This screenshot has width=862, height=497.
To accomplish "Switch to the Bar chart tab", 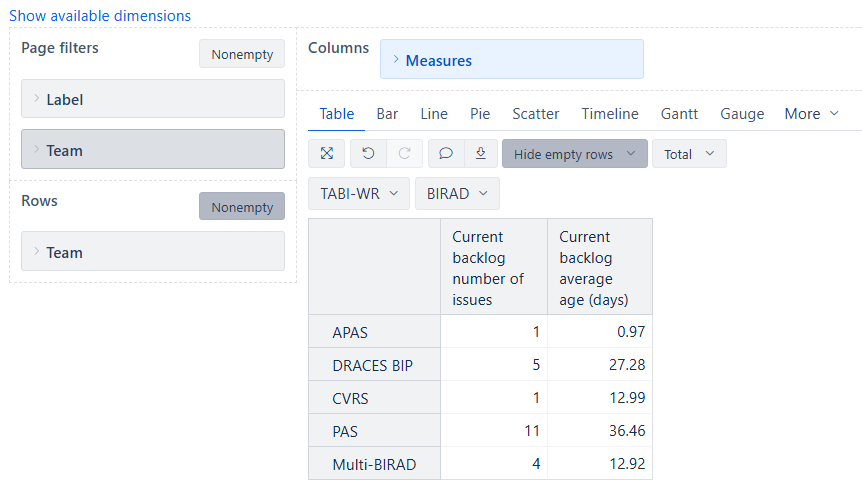I will (387, 114).
